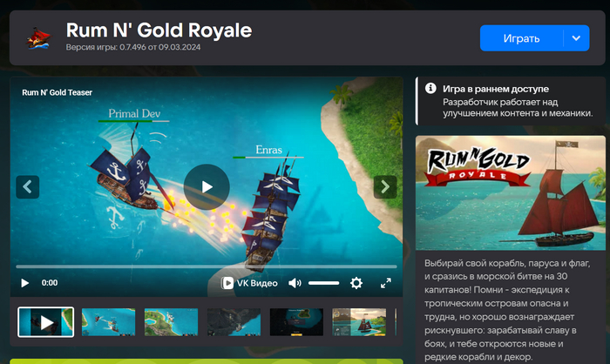The image size is (610, 364).
Task: Start the teaser with the center play button
Action: (207, 187)
